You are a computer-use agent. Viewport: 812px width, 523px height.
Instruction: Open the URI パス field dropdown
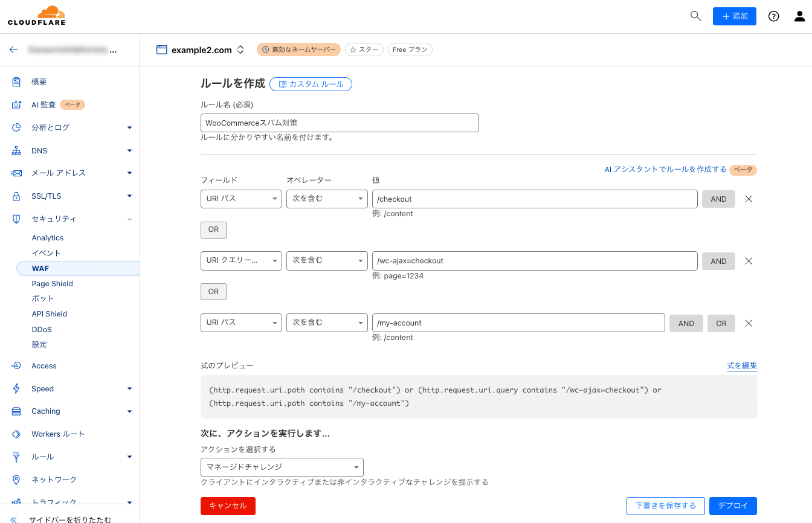(x=241, y=199)
